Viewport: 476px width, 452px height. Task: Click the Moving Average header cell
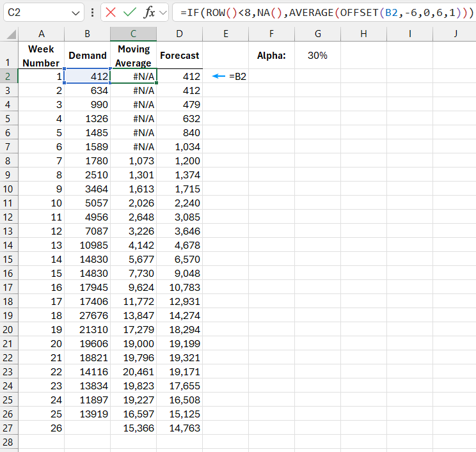coord(133,56)
